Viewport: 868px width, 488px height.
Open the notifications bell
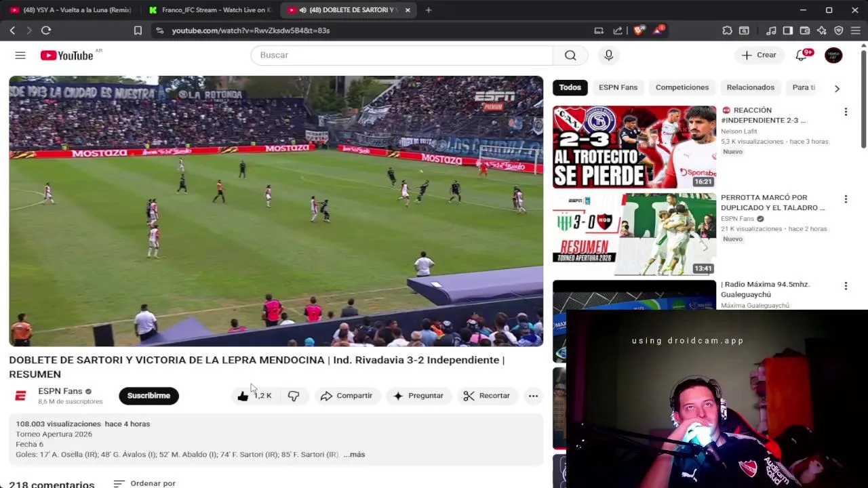pos(802,55)
